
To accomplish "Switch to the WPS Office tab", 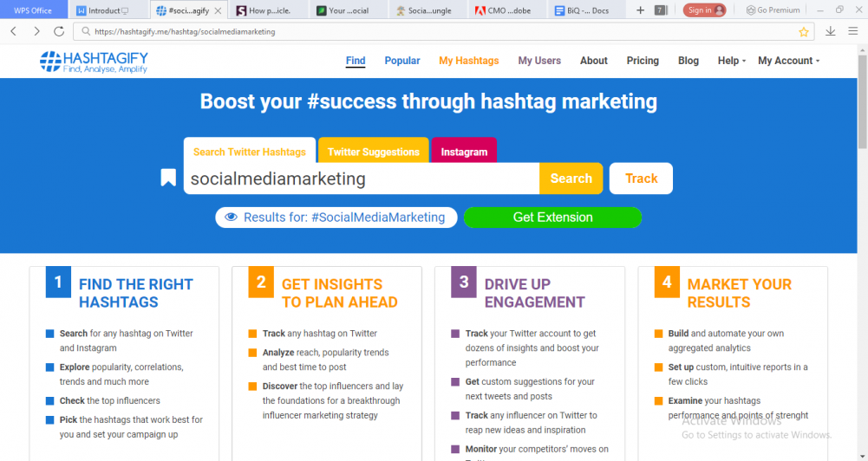I will 33,10.
